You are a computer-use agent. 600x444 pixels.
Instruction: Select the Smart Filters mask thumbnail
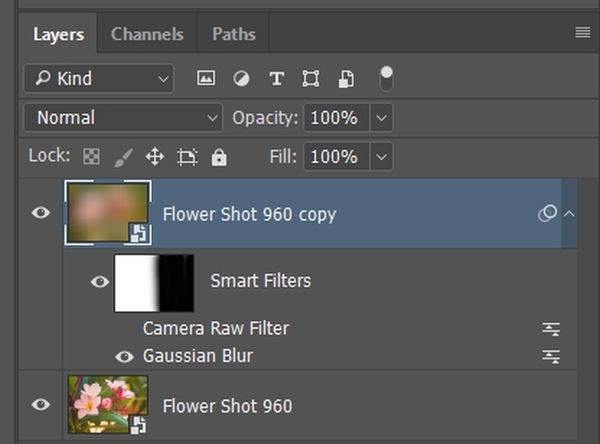point(154,282)
